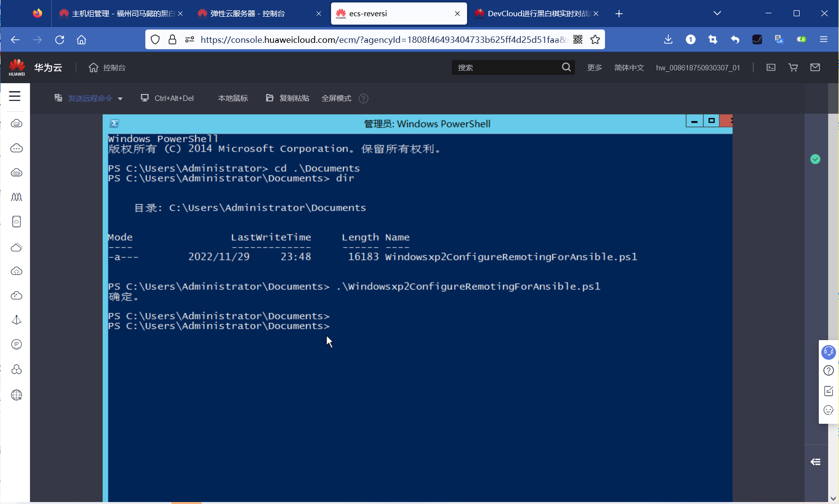
Task: Reload the current browser page
Action: [x=60, y=40]
